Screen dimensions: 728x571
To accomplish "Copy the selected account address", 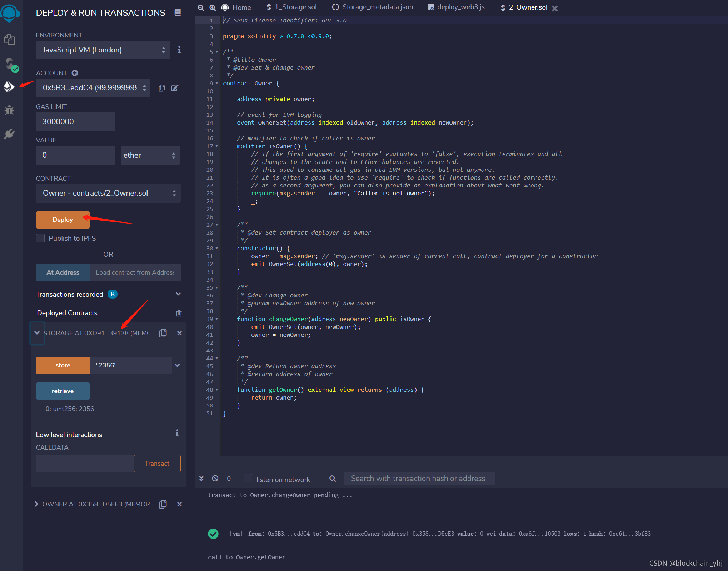I will pyautogui.click(x=161, y=88).
